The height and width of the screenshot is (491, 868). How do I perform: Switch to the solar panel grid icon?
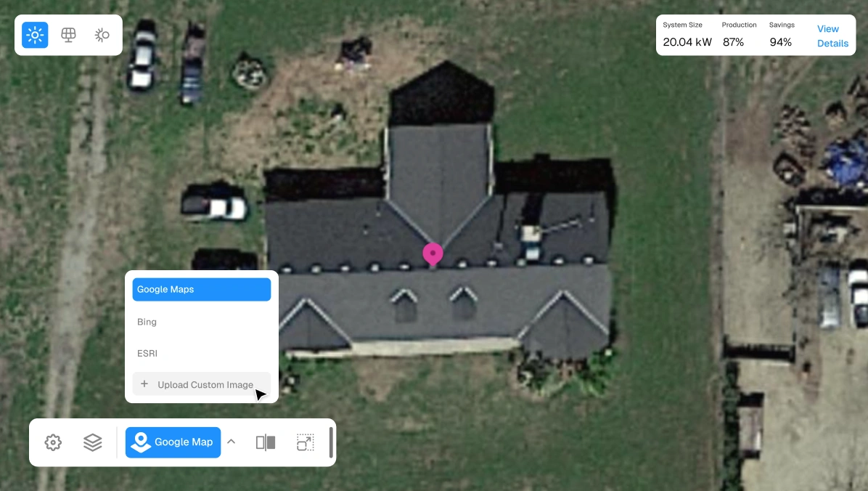click(x=69, y=35)
